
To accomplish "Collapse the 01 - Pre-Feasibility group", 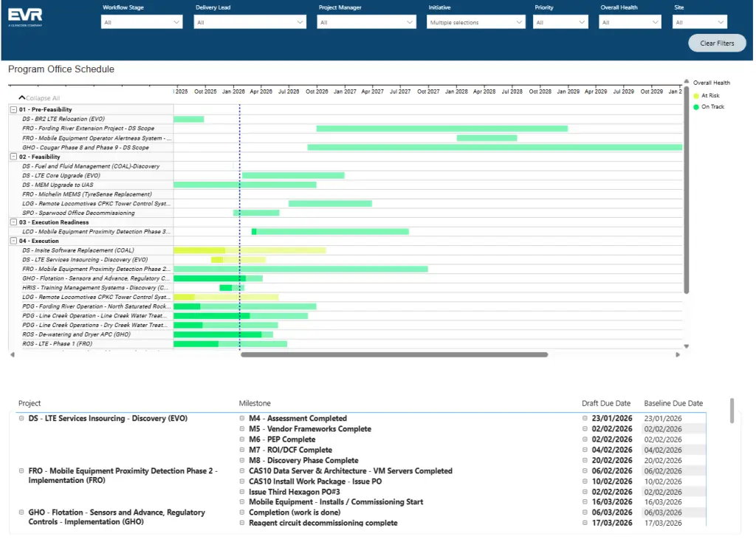I will click(13, 109).
